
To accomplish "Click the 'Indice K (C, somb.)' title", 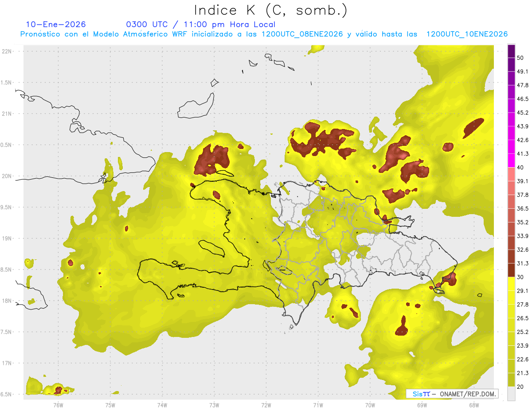I will pyautogui.click(x=270, y=10).
